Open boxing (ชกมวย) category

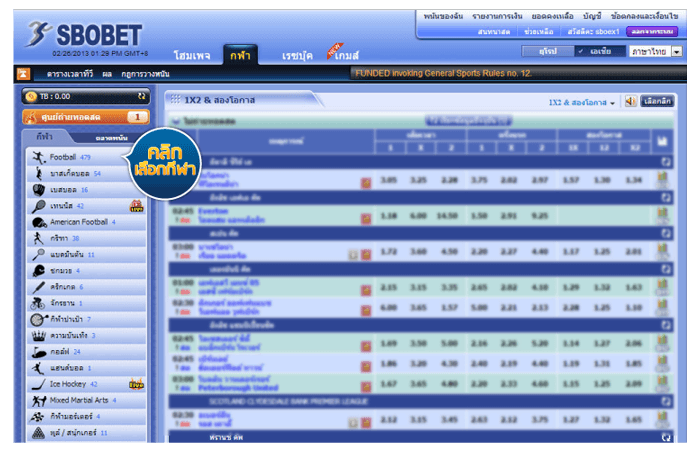tap(87, 271)
